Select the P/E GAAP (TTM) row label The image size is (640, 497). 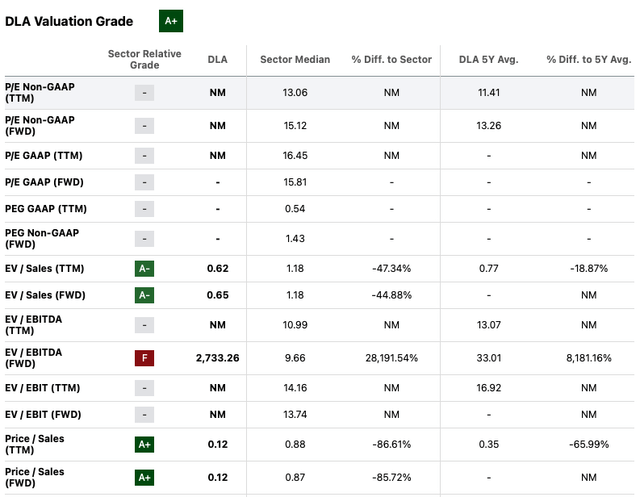tap(44, 155)
